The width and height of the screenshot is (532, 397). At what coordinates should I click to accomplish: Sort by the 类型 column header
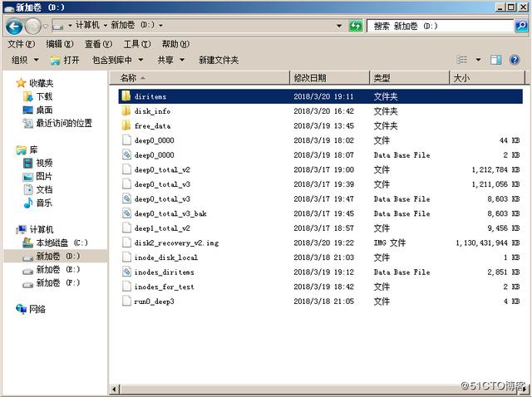tap(410, 78)
